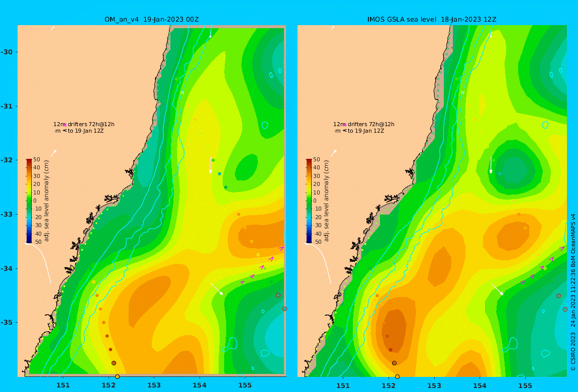Click the '12m drifters 72h@12h' legend text in right map
This screenshot has width=578, height=392.
point(364,125)
